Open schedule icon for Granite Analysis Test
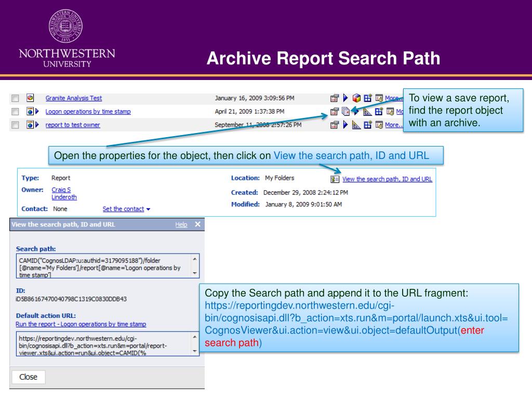This screenshot has width=532, height=399. point(379,98)
